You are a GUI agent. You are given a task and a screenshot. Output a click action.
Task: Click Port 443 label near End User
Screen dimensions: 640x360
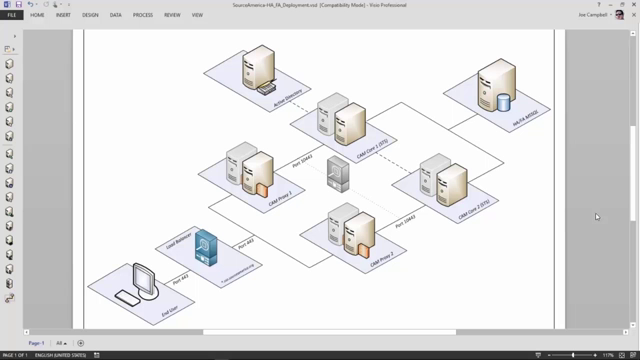pyautogui.click(x=180, y=280)
